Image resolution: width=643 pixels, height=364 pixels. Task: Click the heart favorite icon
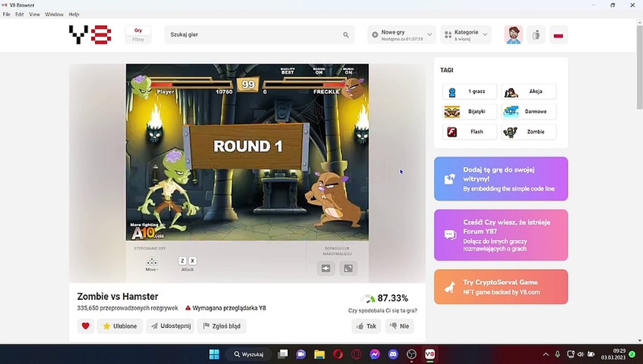pos(85,326)
